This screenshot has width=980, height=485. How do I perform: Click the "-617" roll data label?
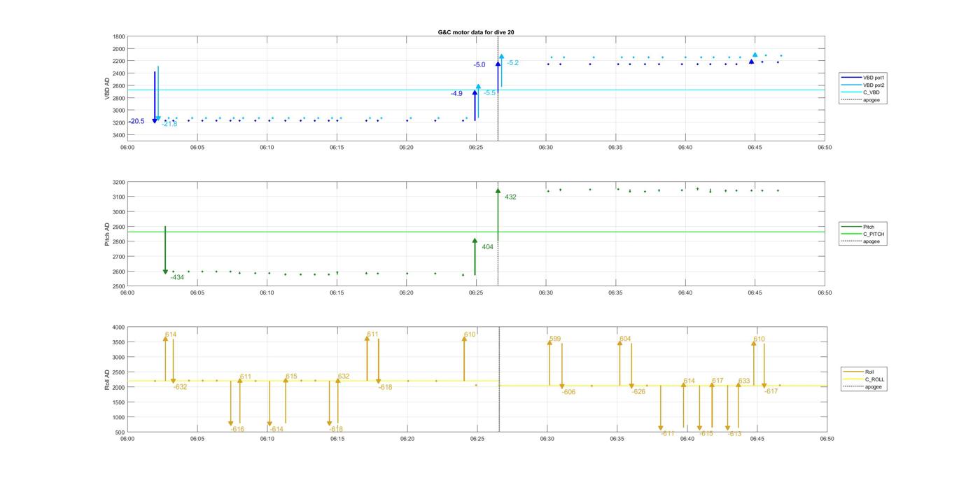pos(771,392)
